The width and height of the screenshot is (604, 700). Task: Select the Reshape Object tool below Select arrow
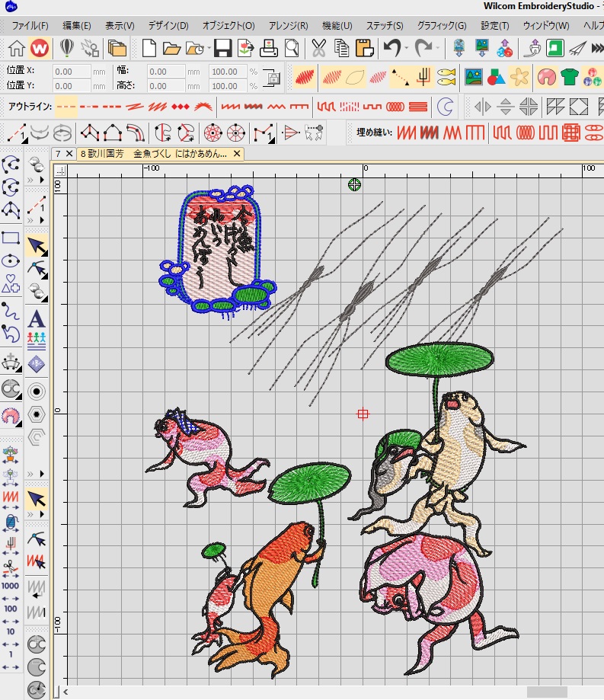click(37, 269)
